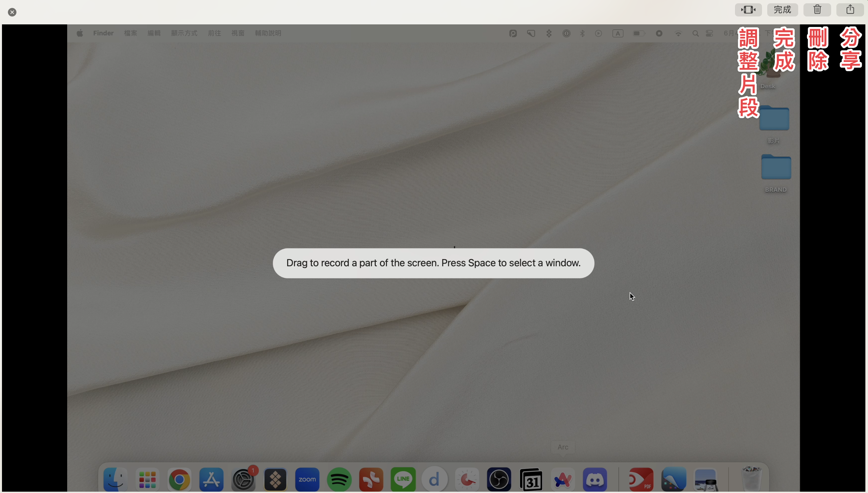Open the Discord icon in the Dock
This screenshot has height=493, width=868.
coord(595,479)
